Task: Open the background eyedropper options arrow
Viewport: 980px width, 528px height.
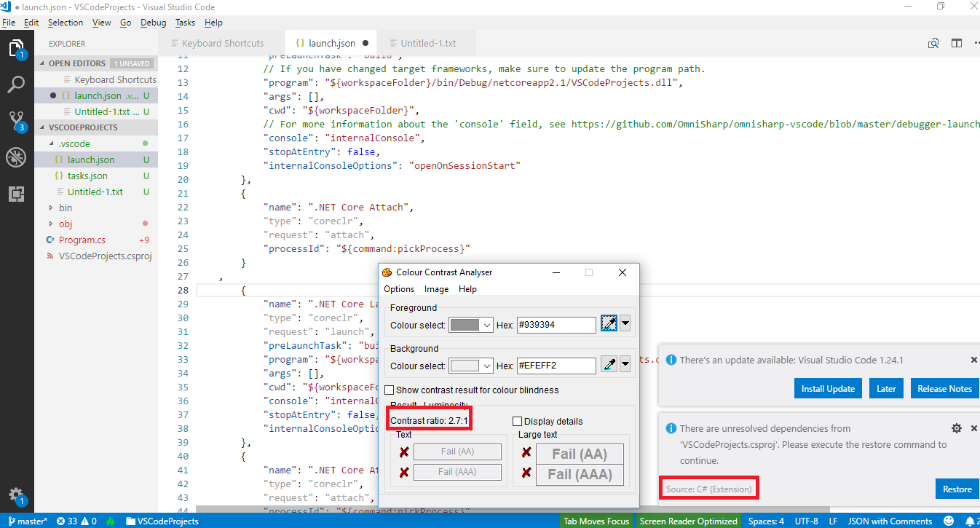Action: pos(625,366)
